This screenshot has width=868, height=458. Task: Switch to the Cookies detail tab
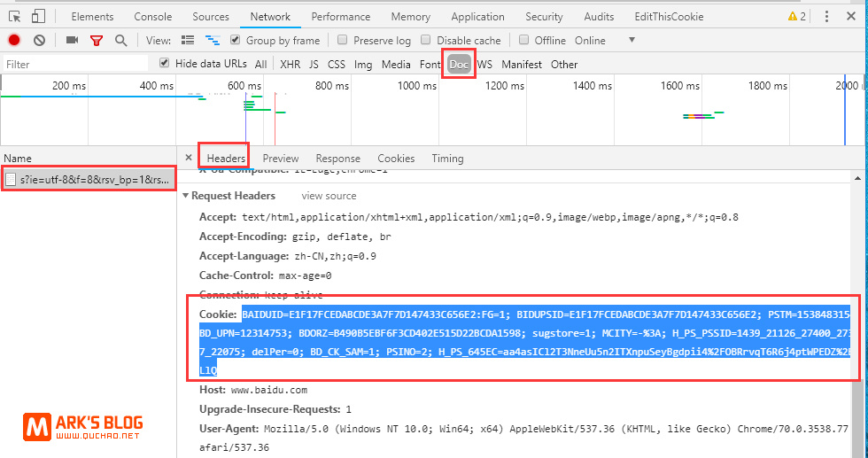[397, 159]
